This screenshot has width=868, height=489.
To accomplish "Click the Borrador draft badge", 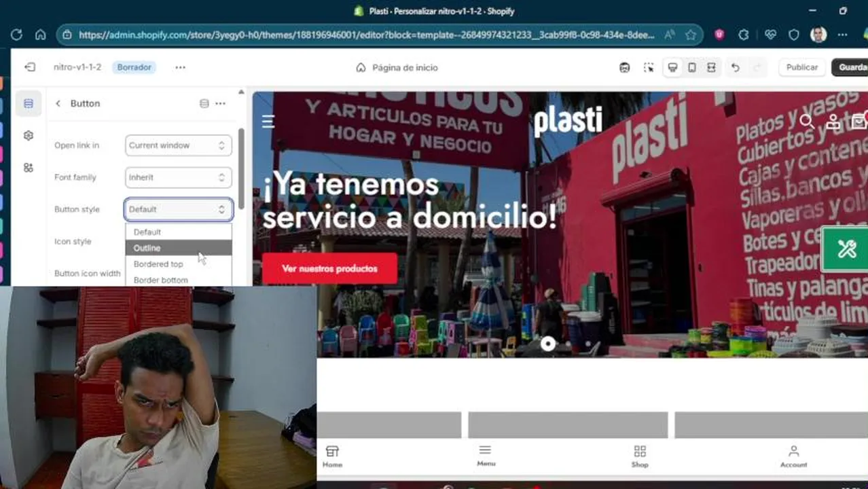I will click(x=134, y=67).
